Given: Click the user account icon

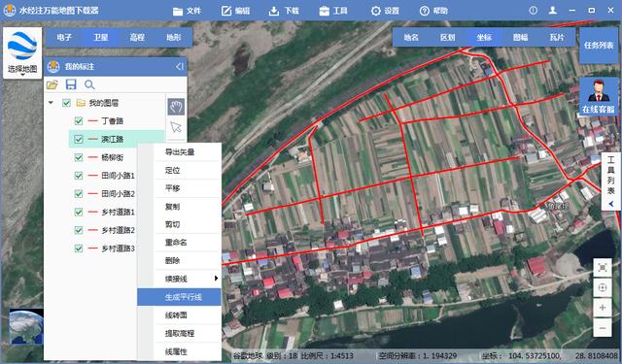Looking at the screenshot, I should (553, 11).
